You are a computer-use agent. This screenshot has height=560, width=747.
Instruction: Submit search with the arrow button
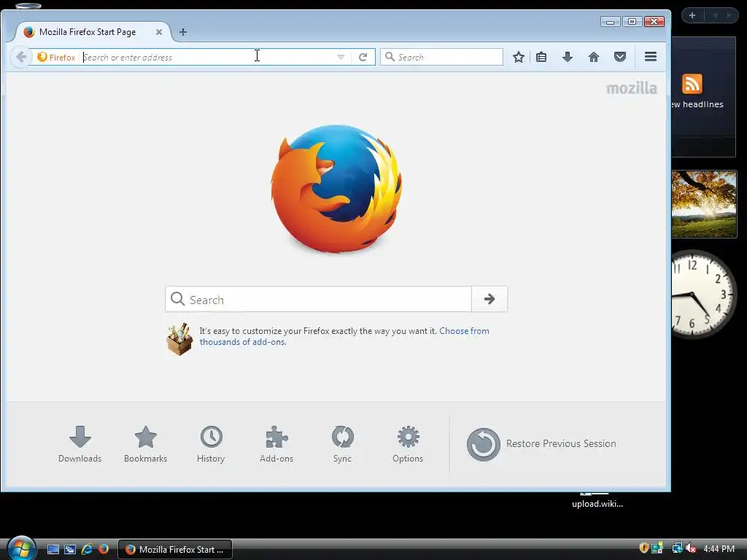[x=489, y=299]
